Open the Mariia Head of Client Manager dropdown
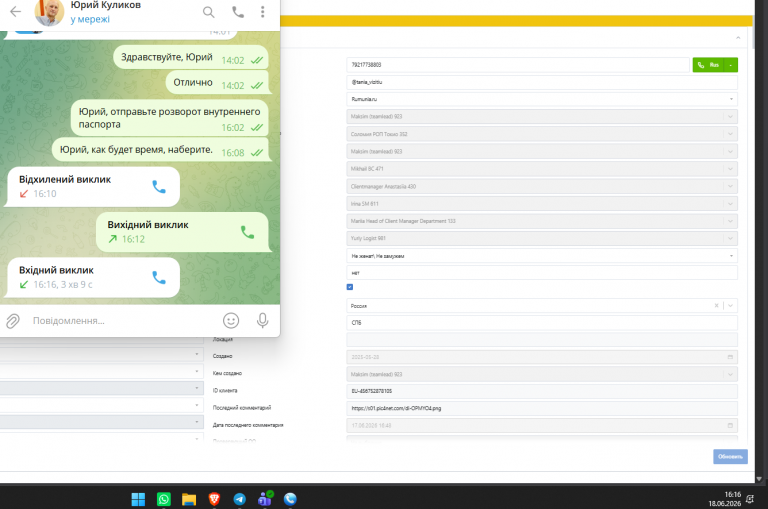The width and height of the screenshot is (768, 509). point(542,221)
